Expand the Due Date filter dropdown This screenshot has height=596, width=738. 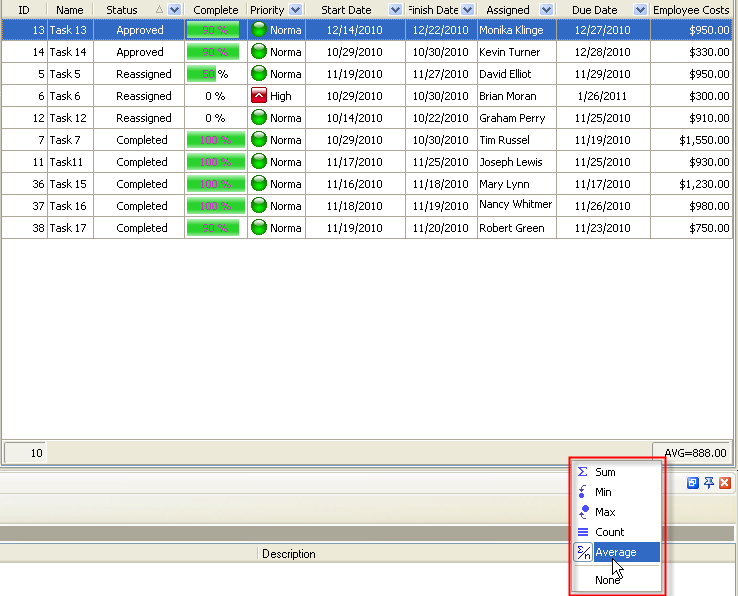[x=640, y=10]
